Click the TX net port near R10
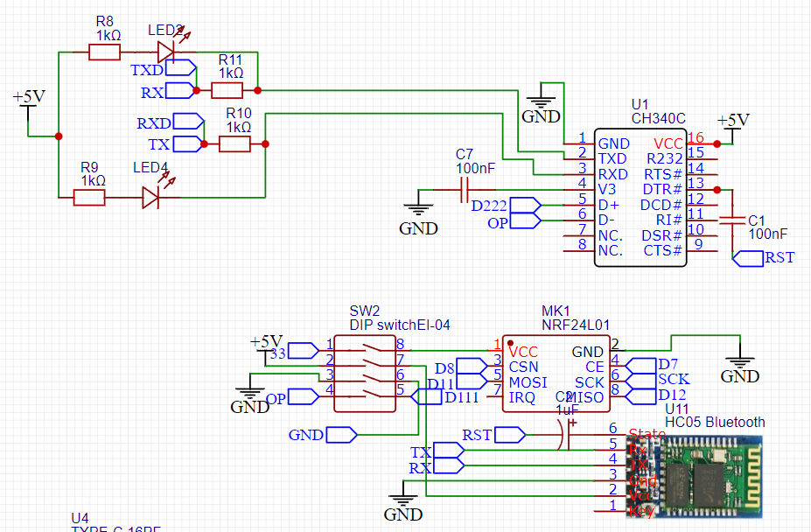Image resolution: width=811 pixels, height=532 pixels. point(188,143)
